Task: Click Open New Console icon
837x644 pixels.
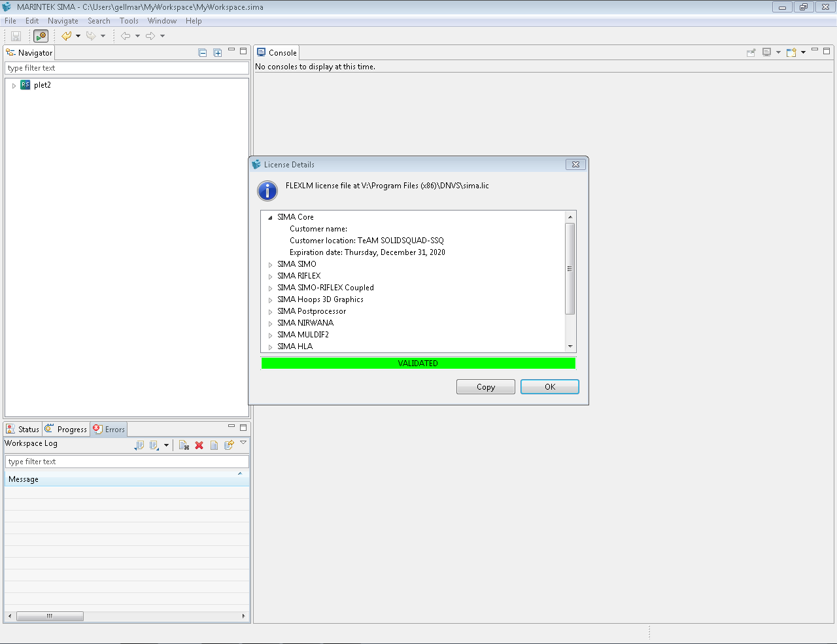Action: (791, 52)
